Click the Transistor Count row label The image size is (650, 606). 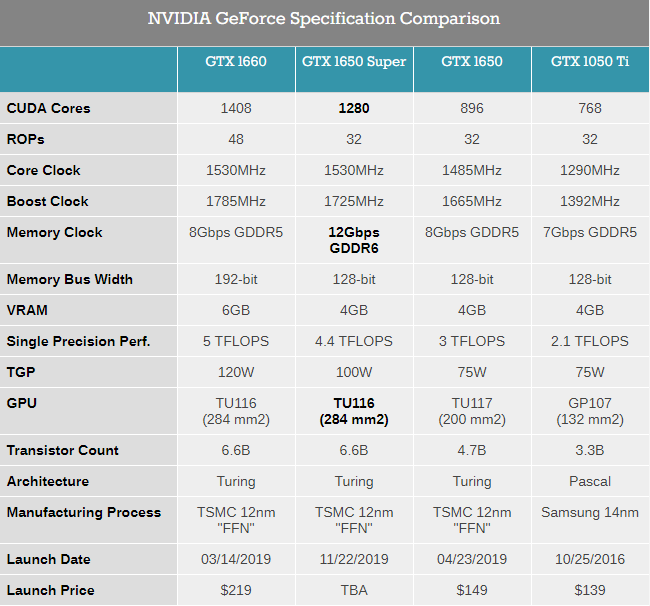pos(63,450)
